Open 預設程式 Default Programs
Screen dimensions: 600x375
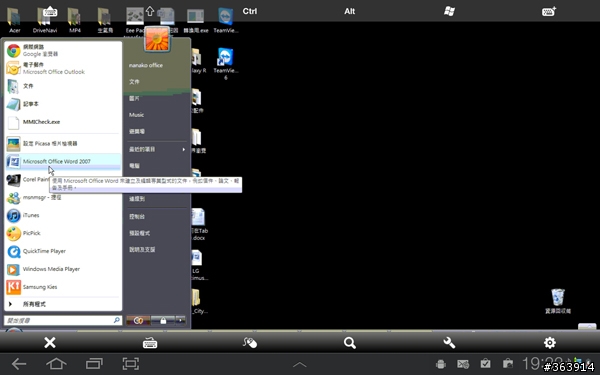pos(139,233)
